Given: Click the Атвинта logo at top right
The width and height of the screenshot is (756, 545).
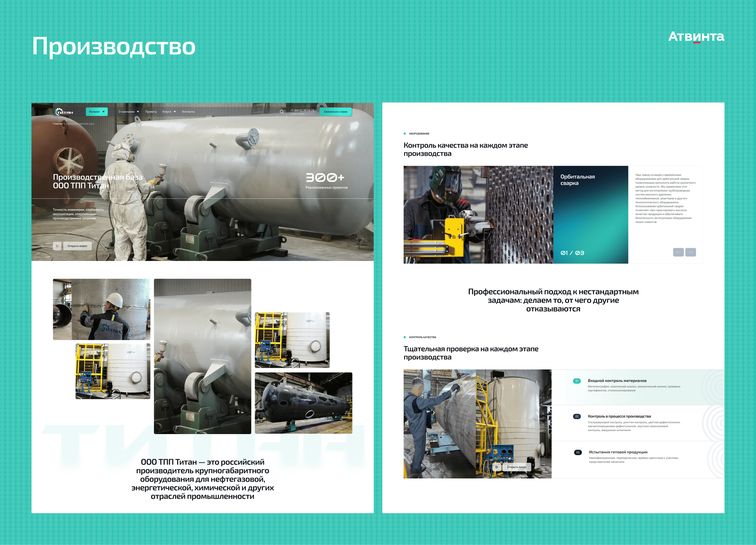Looking at the screenshot, I should [696, 37].
